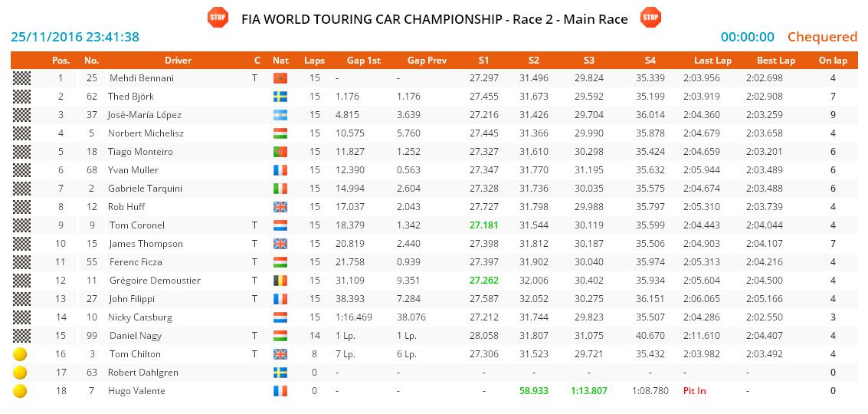Click Rob Huff's British flag icon

(x=280, y=207)
